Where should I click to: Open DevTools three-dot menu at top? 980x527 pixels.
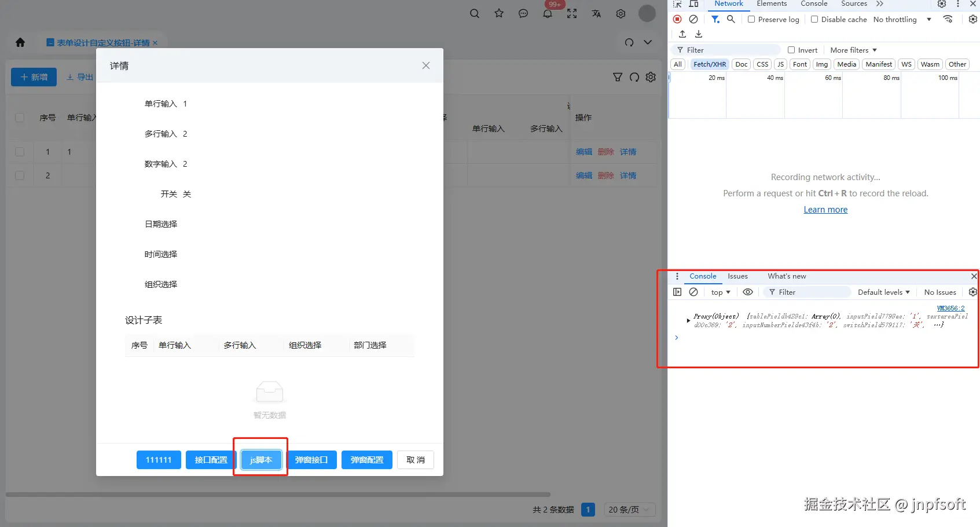958,3
